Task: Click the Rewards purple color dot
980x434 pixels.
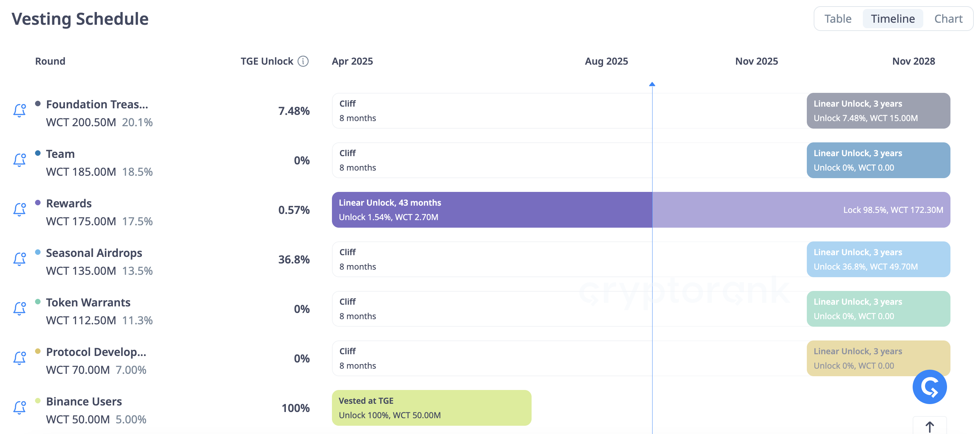Action: [x=38, y=203]
